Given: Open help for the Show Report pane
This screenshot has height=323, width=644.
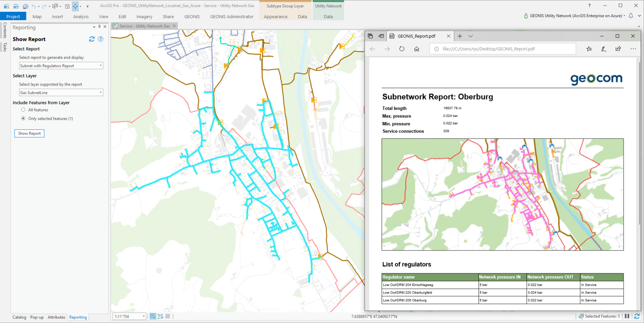Looking at the screenshot, I should point(101,39).
